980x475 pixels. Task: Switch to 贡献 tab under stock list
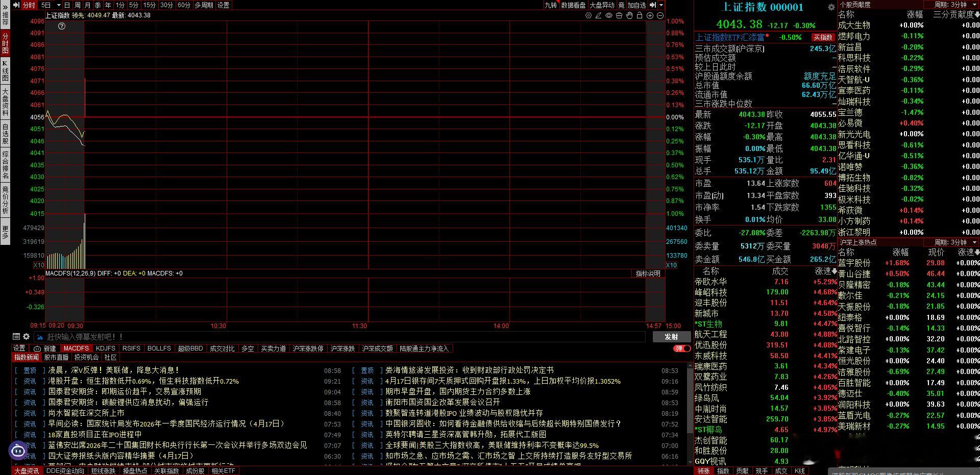[742, 471]
